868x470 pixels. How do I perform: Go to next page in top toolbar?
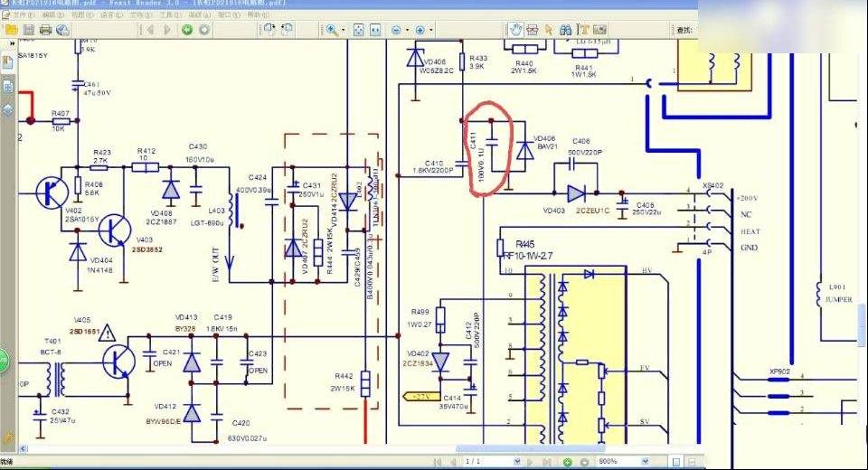coord(167,30)
